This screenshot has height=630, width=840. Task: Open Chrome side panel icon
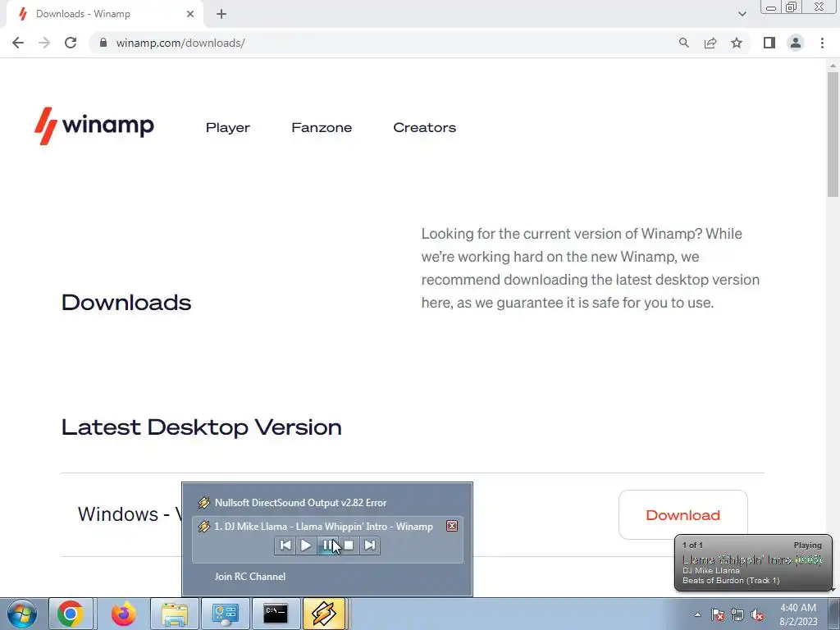pos(769,43)
